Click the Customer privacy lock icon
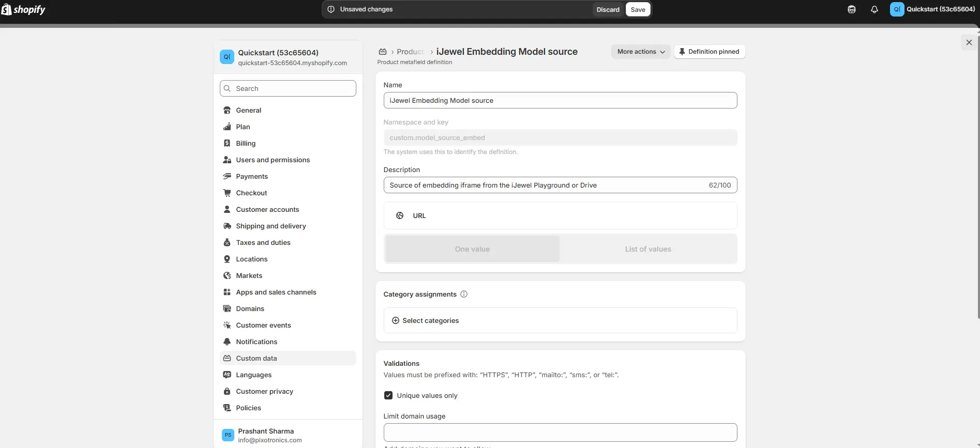 (x=227, y=391)
